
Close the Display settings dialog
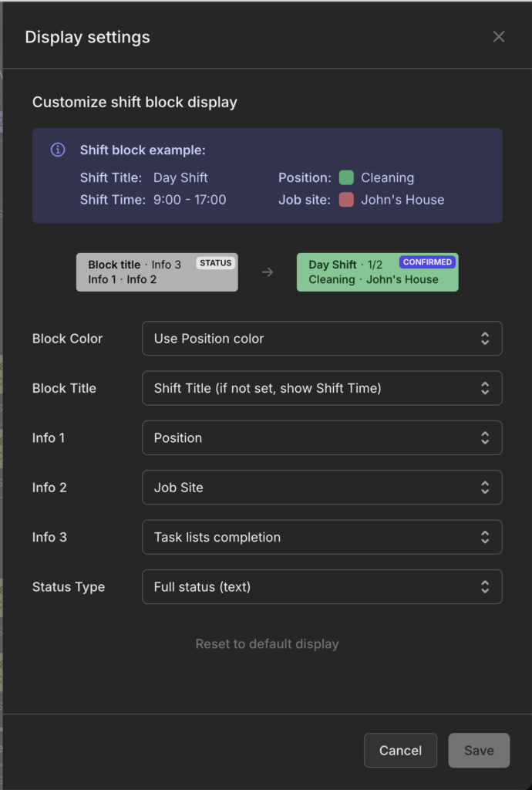[x=498, y=37]
